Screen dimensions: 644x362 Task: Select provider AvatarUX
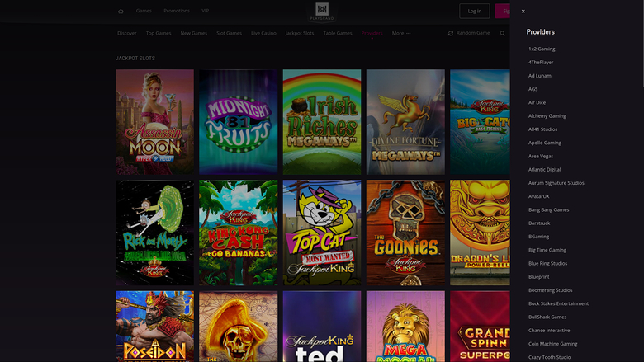pos(539,196)
